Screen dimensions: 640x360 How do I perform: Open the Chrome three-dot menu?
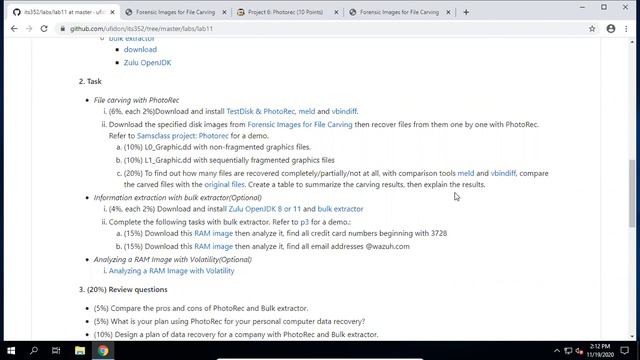626,29
